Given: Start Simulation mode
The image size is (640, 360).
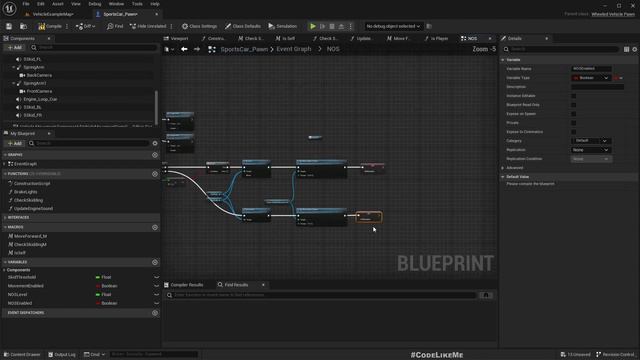Looking at the screenshot, I should (282, 26).
